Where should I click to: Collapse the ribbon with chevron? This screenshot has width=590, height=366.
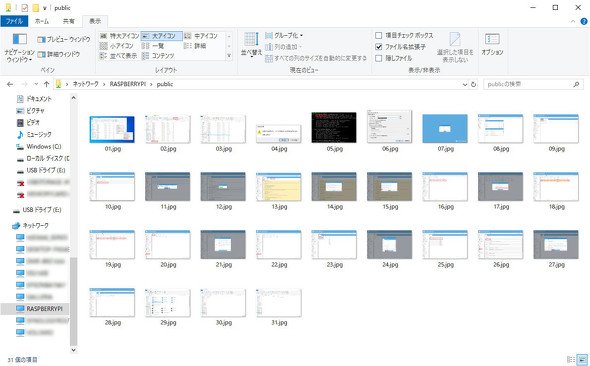573,22
